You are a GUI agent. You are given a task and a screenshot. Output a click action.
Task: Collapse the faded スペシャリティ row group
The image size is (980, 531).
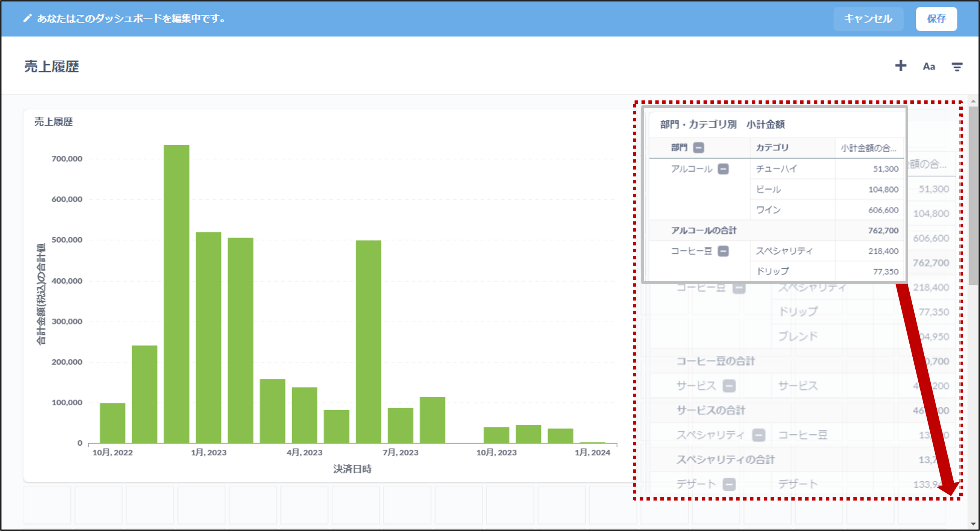759,435
